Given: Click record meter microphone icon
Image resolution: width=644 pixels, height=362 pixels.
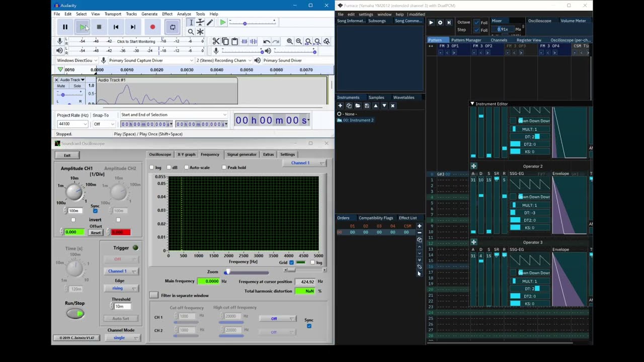Looking at the screenshot, I should pos(60,41).
